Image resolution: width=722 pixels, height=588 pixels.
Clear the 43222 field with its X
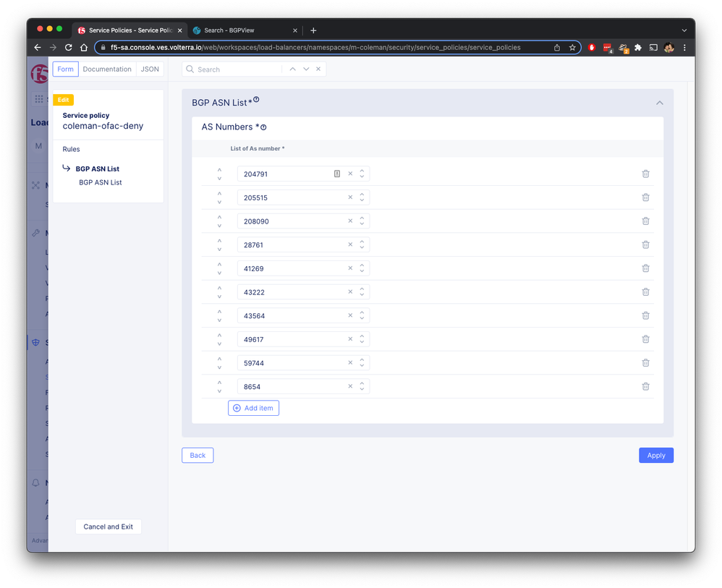[x=350, y=292]
